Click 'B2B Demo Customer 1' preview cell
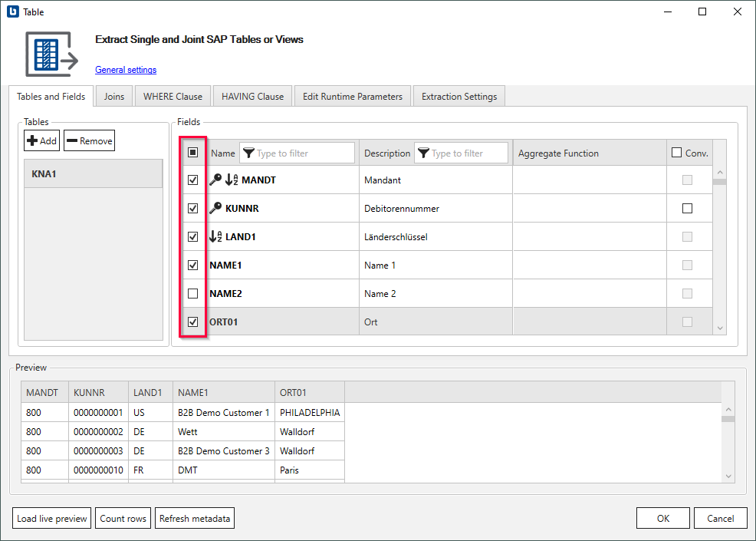This screenshot has height=541, width=756. 224,413
